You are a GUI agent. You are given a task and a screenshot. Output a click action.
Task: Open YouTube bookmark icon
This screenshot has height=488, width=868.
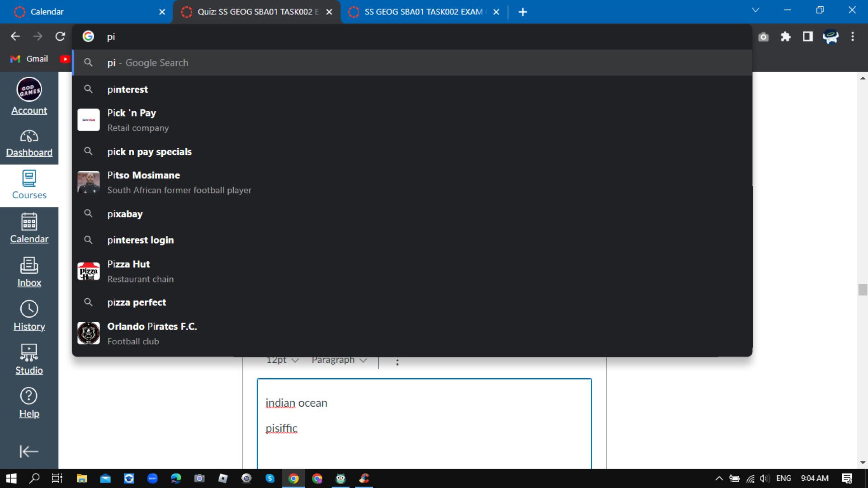65,59
